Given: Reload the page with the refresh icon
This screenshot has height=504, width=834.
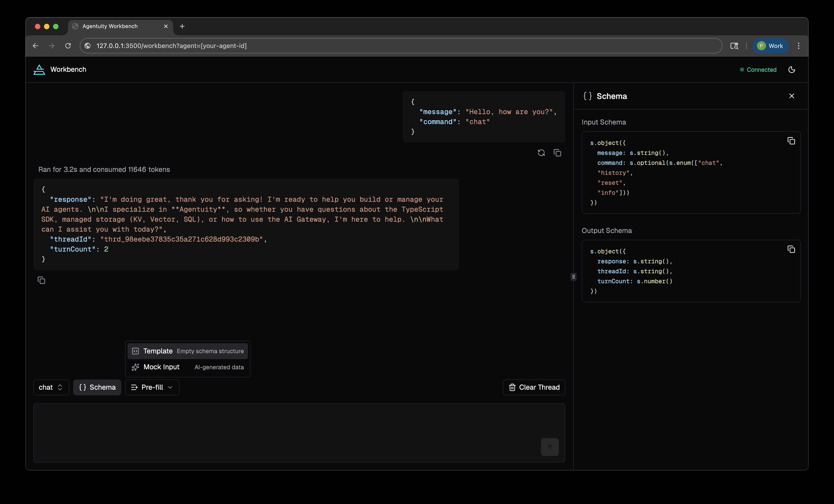Looking at the screenshot, I should (x=68, y=46).
